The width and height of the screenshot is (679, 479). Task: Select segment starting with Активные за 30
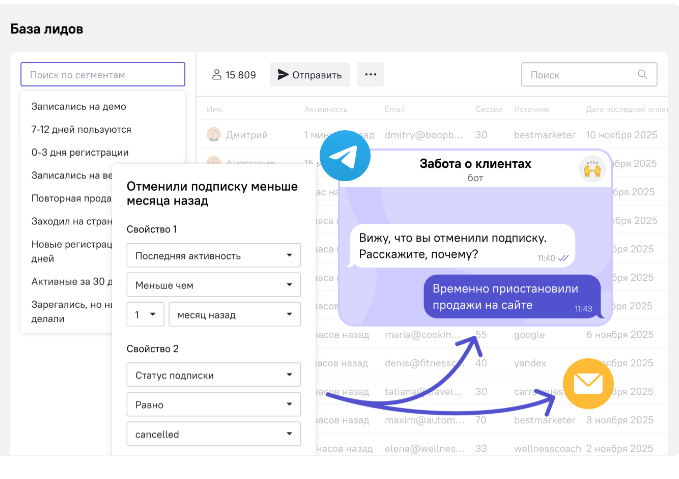[71, 282]
